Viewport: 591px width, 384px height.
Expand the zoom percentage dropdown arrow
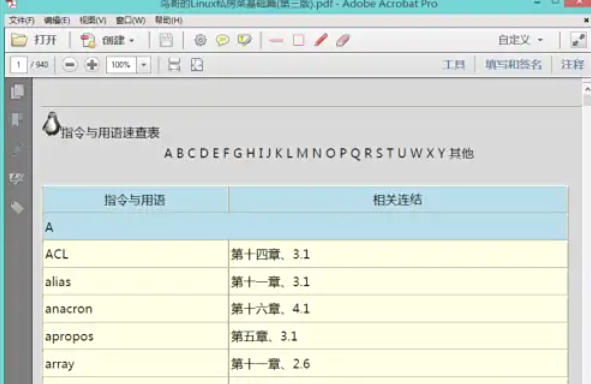point(144,65)
